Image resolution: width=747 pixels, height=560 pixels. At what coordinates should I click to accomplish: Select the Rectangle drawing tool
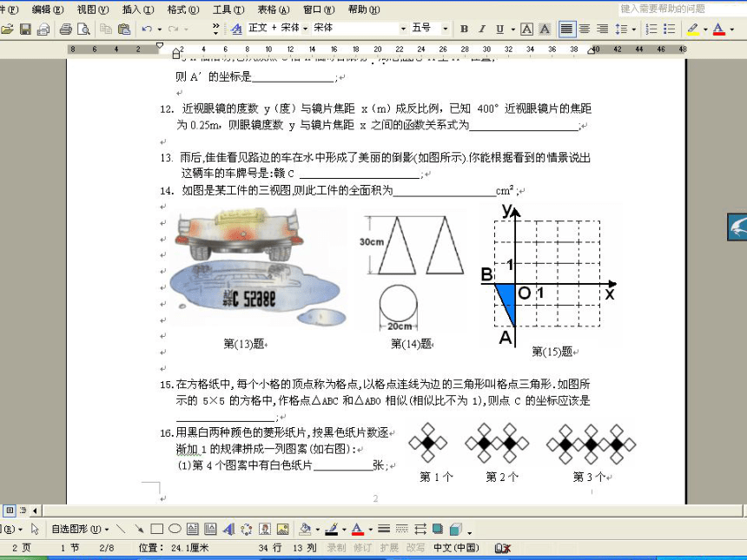[x=156, y=529]
